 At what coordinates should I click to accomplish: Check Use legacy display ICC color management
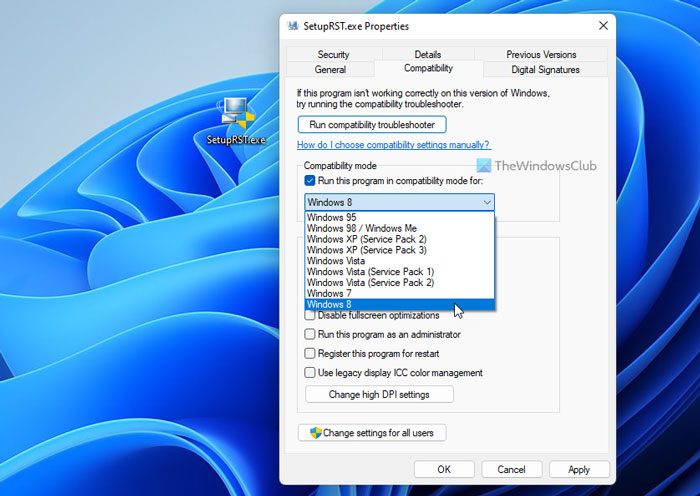pyautogui.click(x=310, y=373)
